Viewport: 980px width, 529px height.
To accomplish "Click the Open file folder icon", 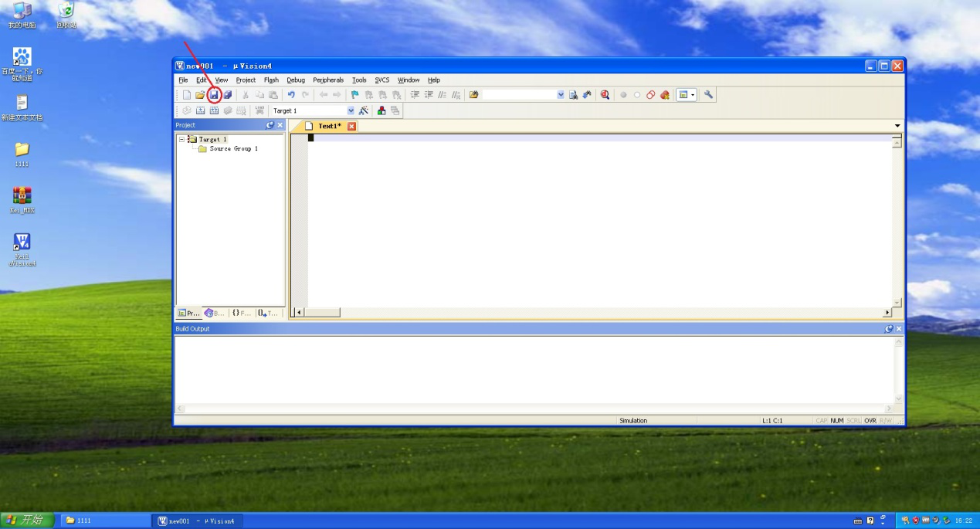I will point(200,95).
